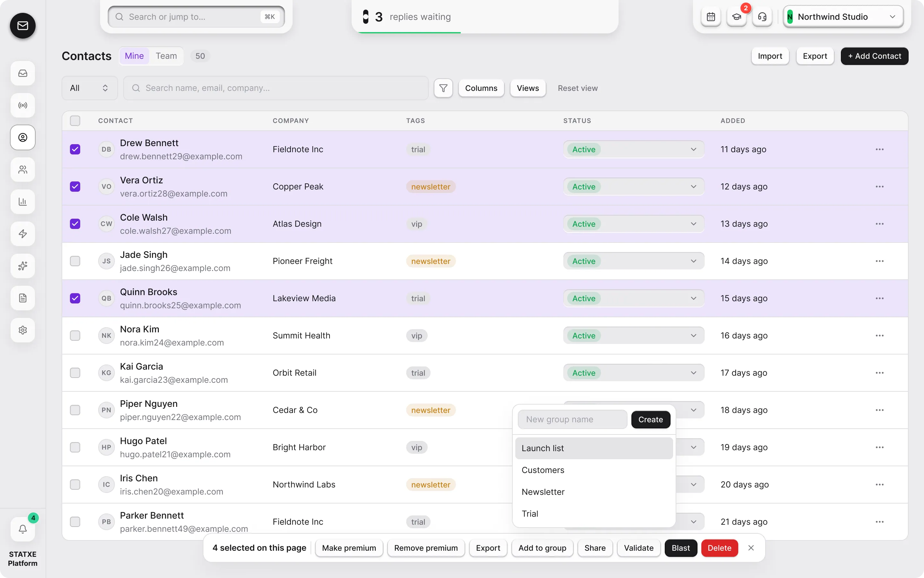Viewport: 924px width, 578px height.
Task: Choose Trial from group menu
Action: [x=594, y=514]
